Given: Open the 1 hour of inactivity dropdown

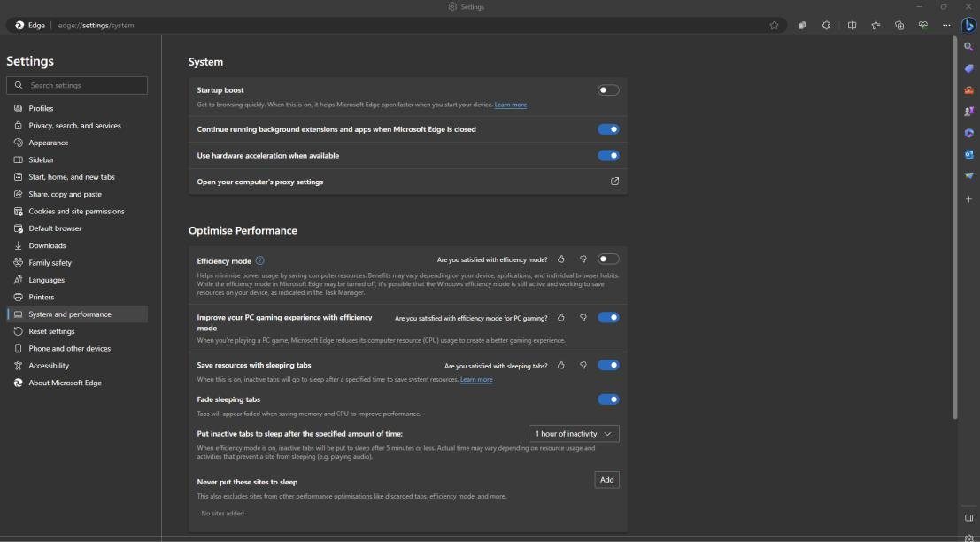Looking at the screenshot, I should click(574, 434).
